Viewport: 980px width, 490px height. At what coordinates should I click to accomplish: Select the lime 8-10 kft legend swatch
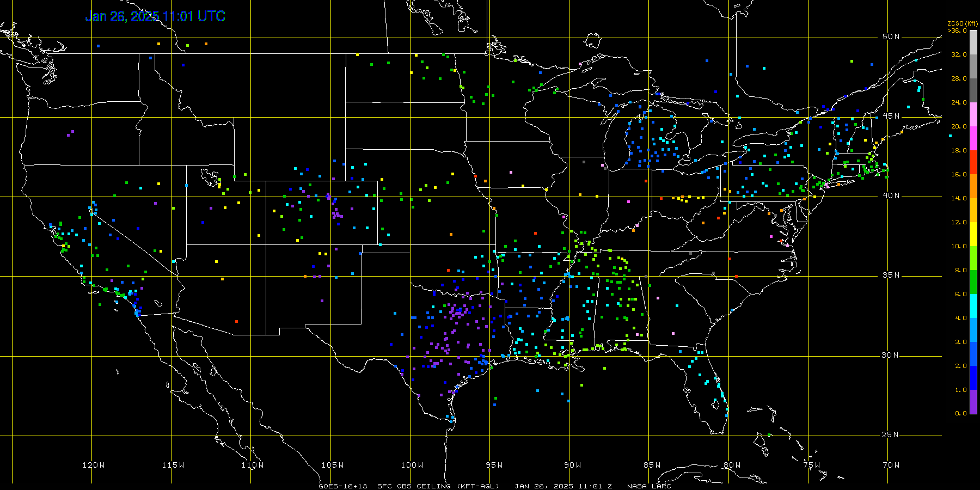tap(973, 258)
